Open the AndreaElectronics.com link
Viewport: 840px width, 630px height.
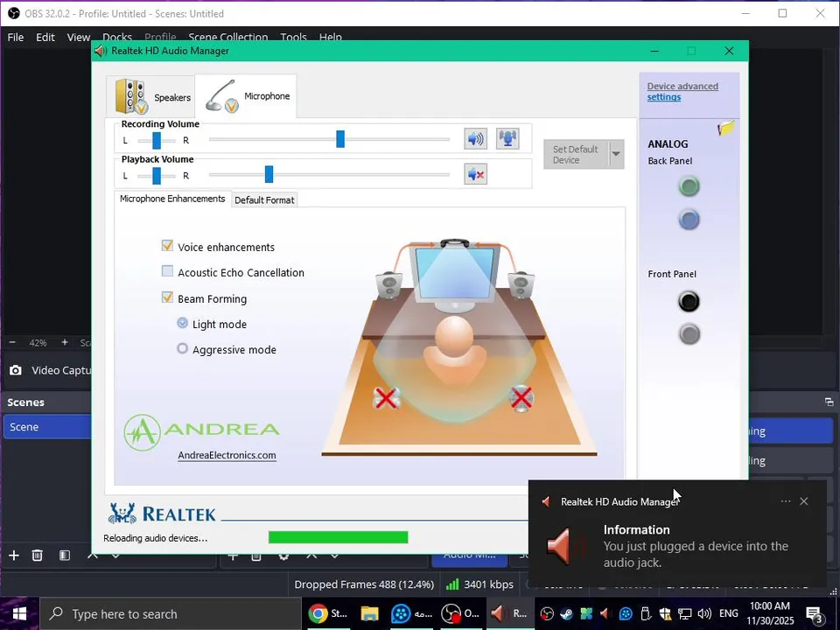point(227,455)
